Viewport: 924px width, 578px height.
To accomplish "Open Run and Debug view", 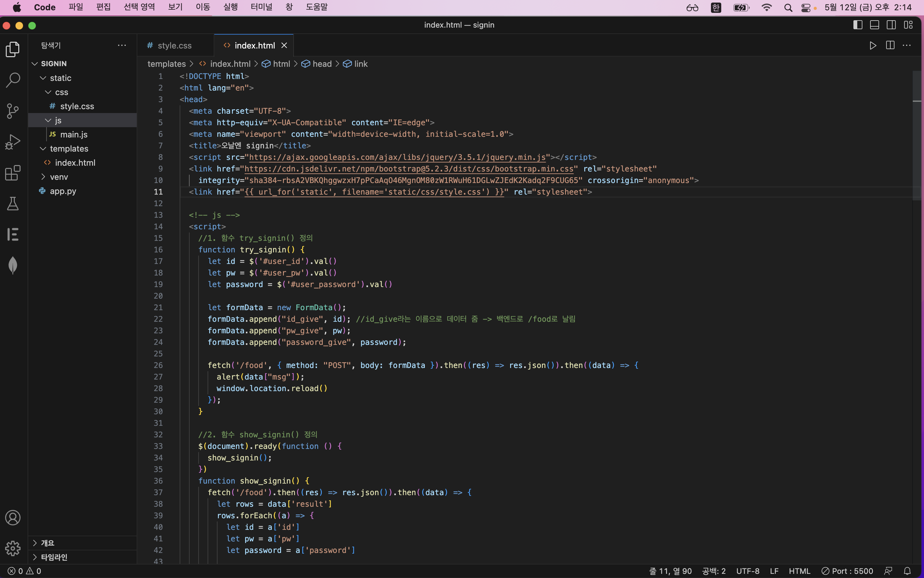I will coord(13,142).
